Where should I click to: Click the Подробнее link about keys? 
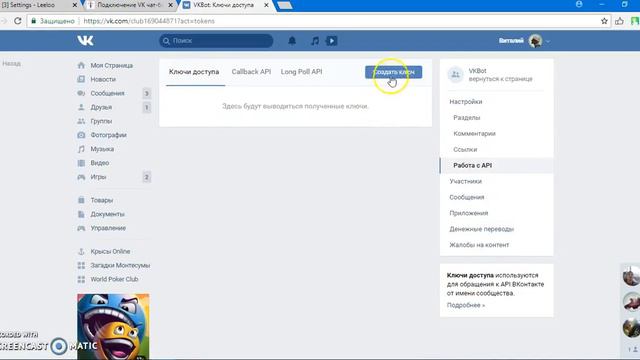pyautogui.click(x=466, y=305)
